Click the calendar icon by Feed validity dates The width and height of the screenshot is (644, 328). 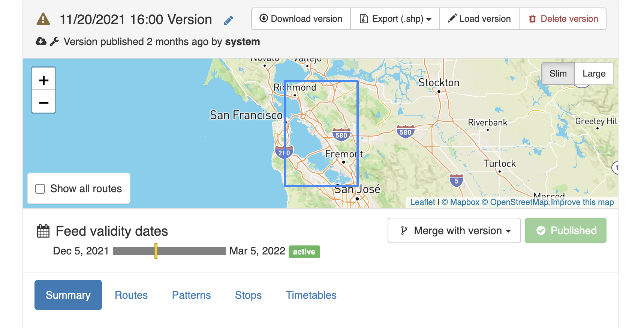[x=43, y=231]
